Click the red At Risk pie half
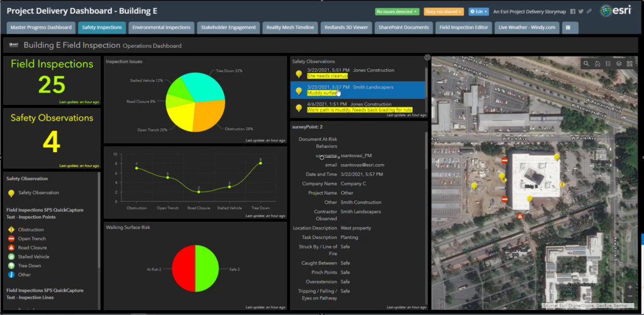 tap(183, 268)
